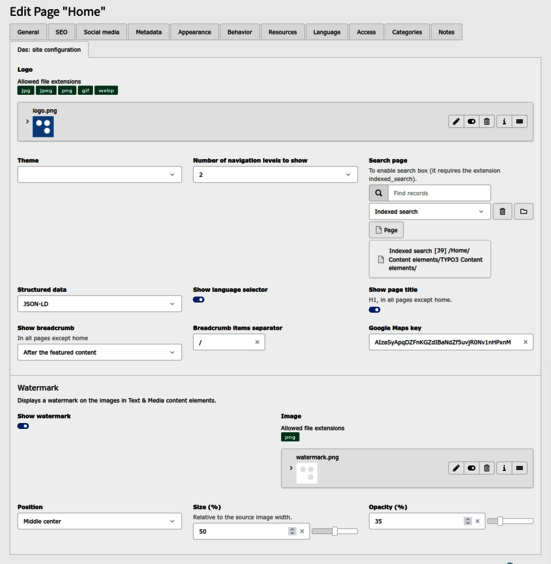Click the logo.png thumbnail image

coord(43,127)
